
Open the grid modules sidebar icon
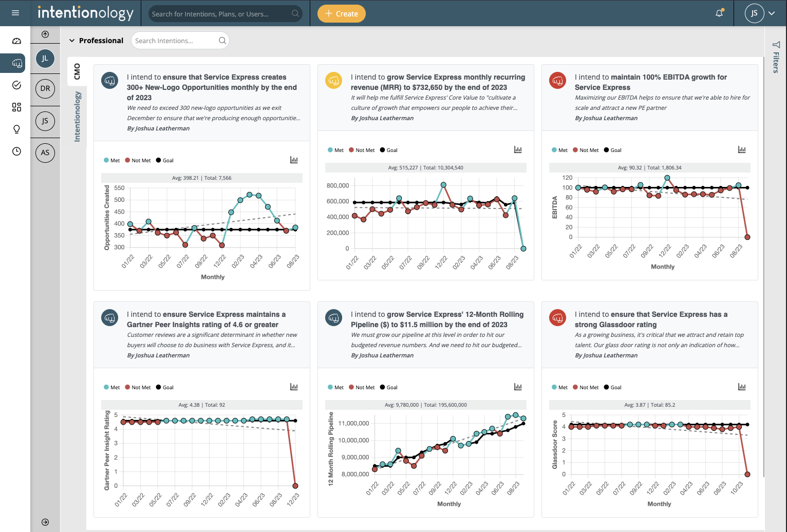tap(16, 107)
